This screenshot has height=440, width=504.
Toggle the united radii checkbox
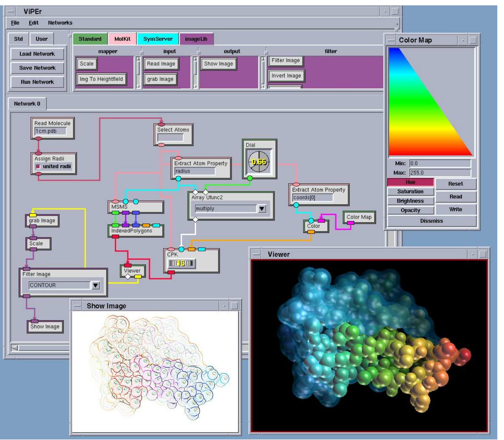[x=38, y=166]
